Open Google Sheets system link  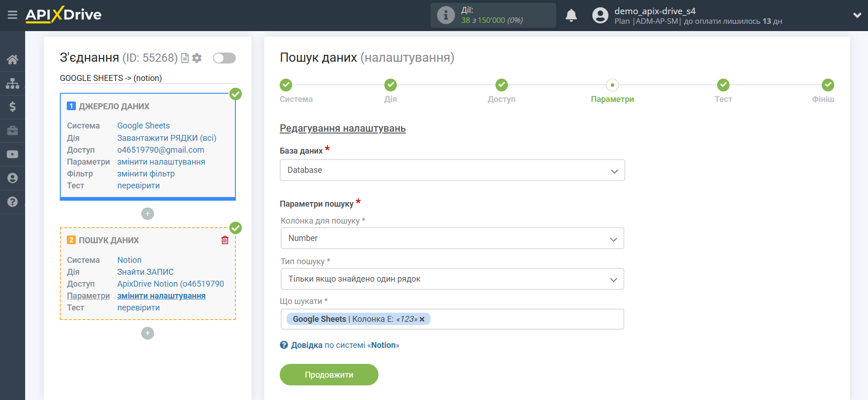pyautogui.click(x=144, y=126)
